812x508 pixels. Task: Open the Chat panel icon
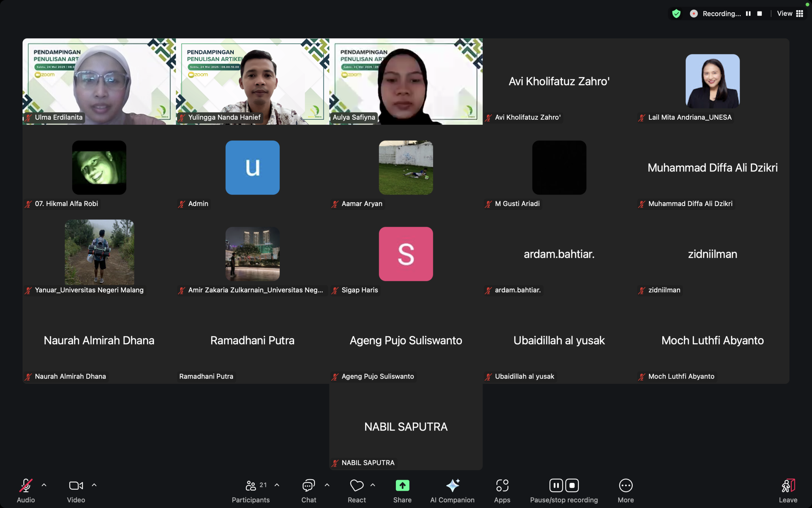(x=309, y=485)
